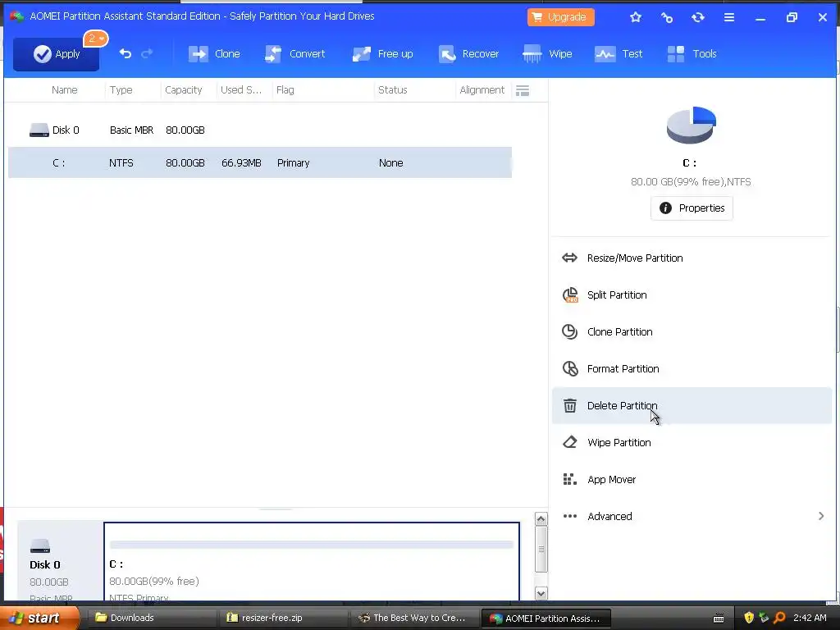This screenshot has height=630, width=840.
Task: Click the orange Upgrade button
Action: 561,17
